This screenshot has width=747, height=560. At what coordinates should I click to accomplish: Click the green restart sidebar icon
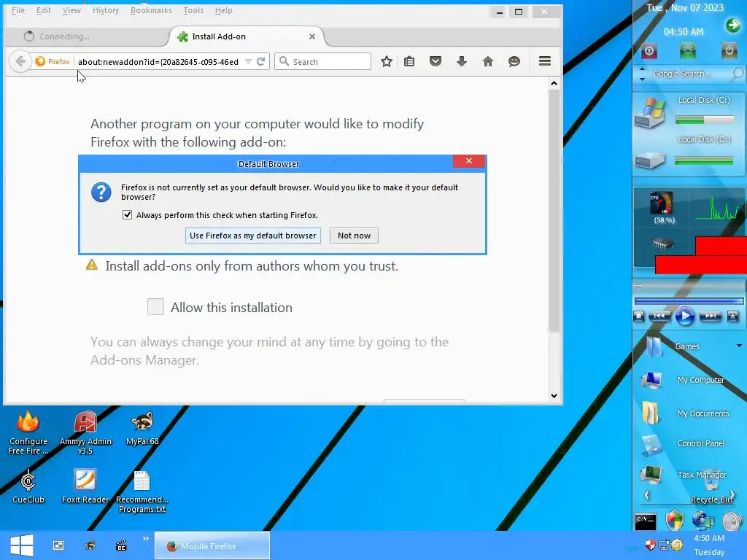click(x=687, y=51)
